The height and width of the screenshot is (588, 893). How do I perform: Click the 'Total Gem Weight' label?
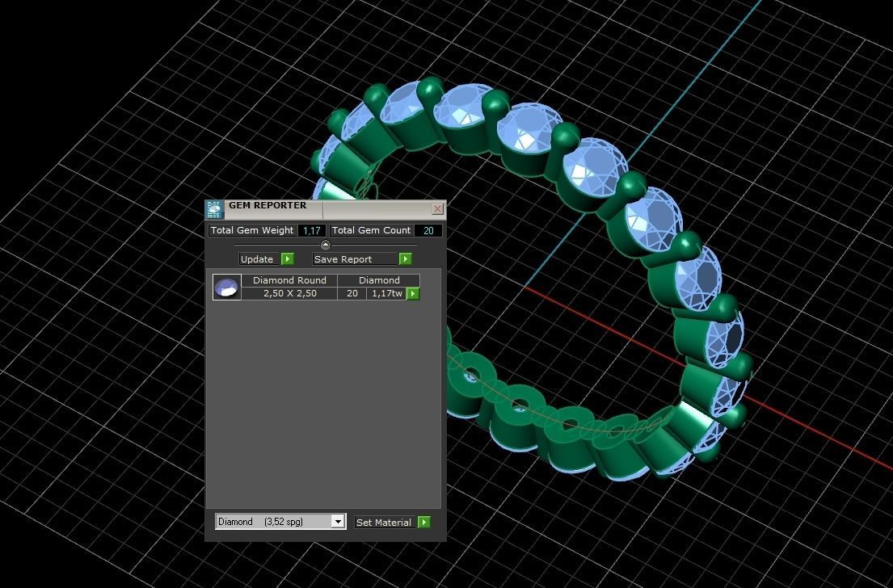click(x=252, y=230)
